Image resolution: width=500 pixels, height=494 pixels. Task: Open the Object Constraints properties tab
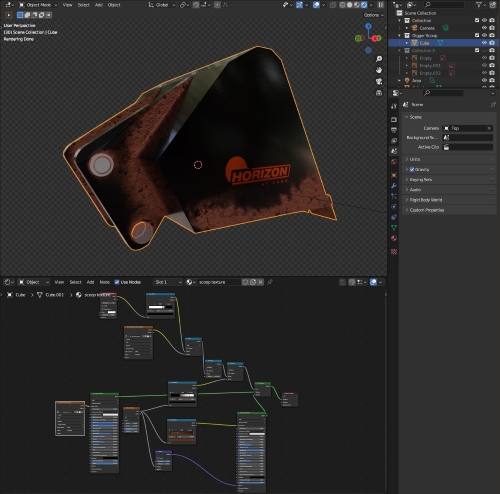(394, 217)
